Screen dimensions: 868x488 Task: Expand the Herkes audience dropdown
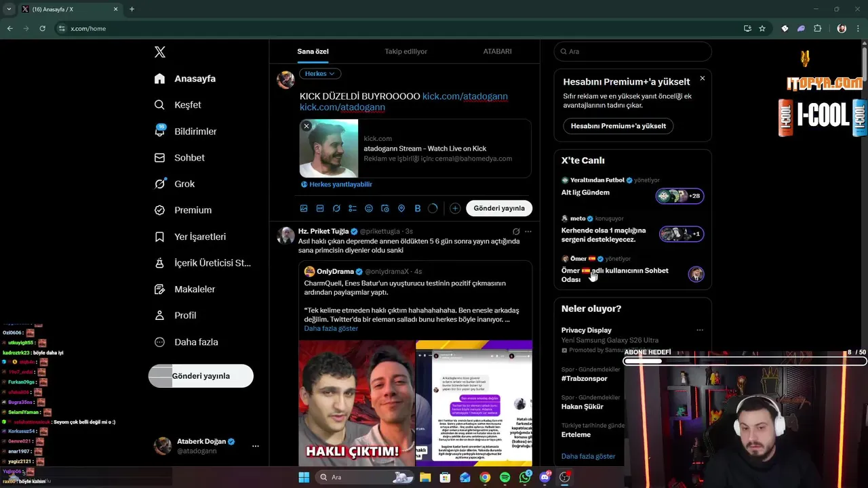coord(320,73)
